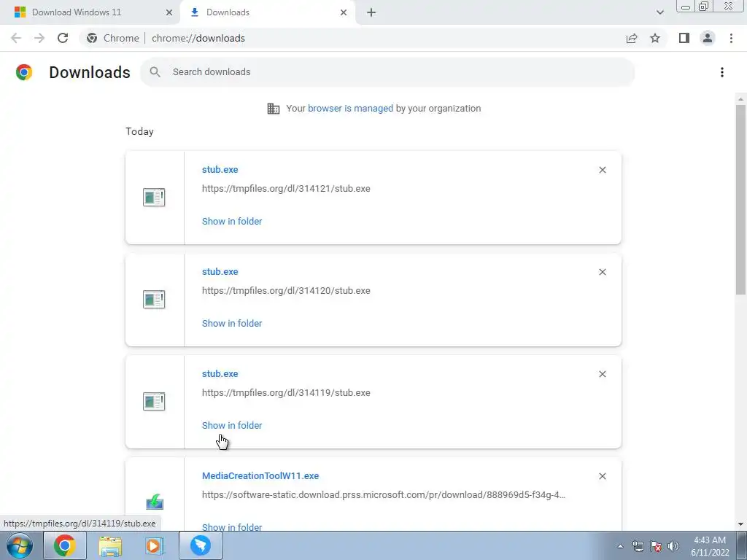Click the MediaCreationToolW11.exe file icon
Viewport: 747px width, 560px height.
[x=155, y=502]
